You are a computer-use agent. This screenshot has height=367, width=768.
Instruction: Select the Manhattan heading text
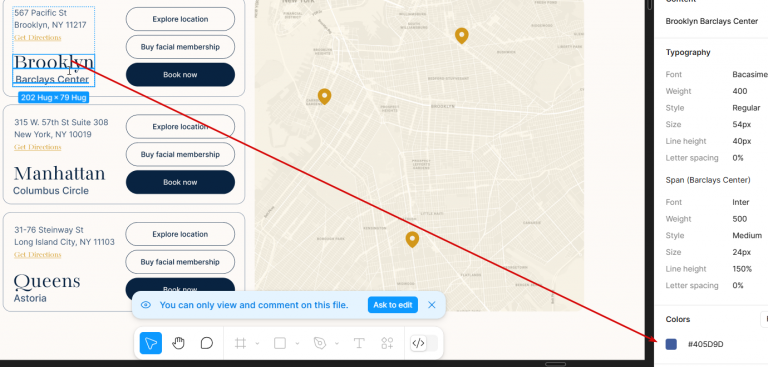59,173
